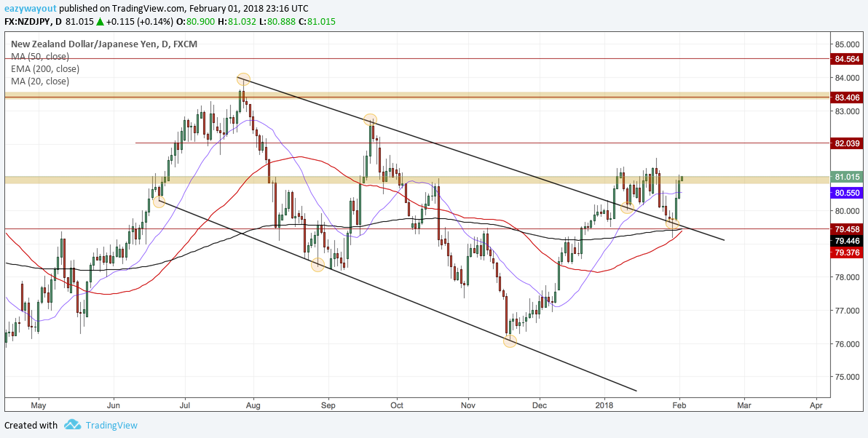The height and width of the screenshot is (438, 868).
Task: Click the circle marker at late-August low
Action: (x=317, y=265)
